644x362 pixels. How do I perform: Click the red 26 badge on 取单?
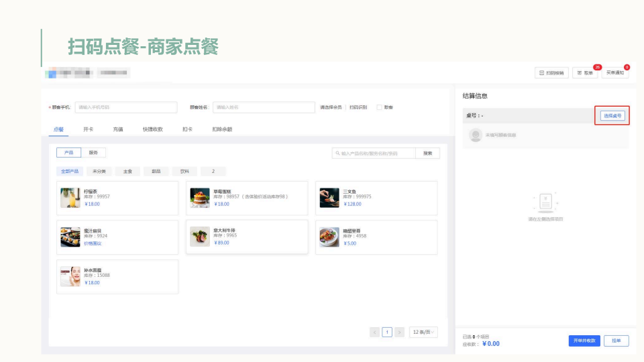tap(597, 67)
